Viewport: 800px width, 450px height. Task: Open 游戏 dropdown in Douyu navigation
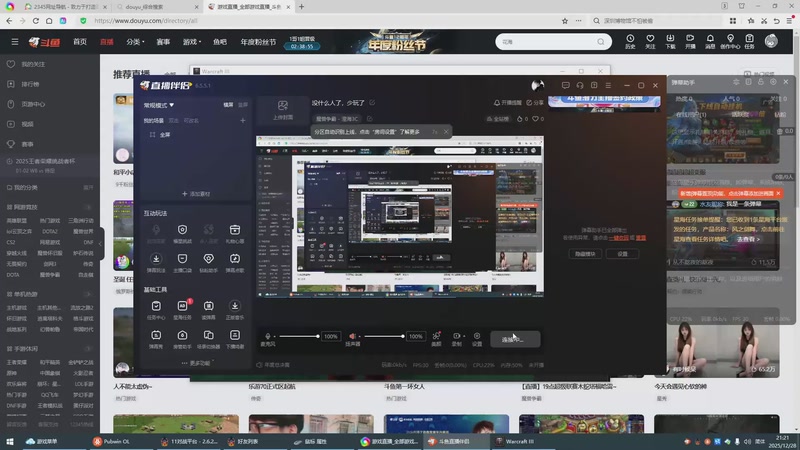pos(192,42)
